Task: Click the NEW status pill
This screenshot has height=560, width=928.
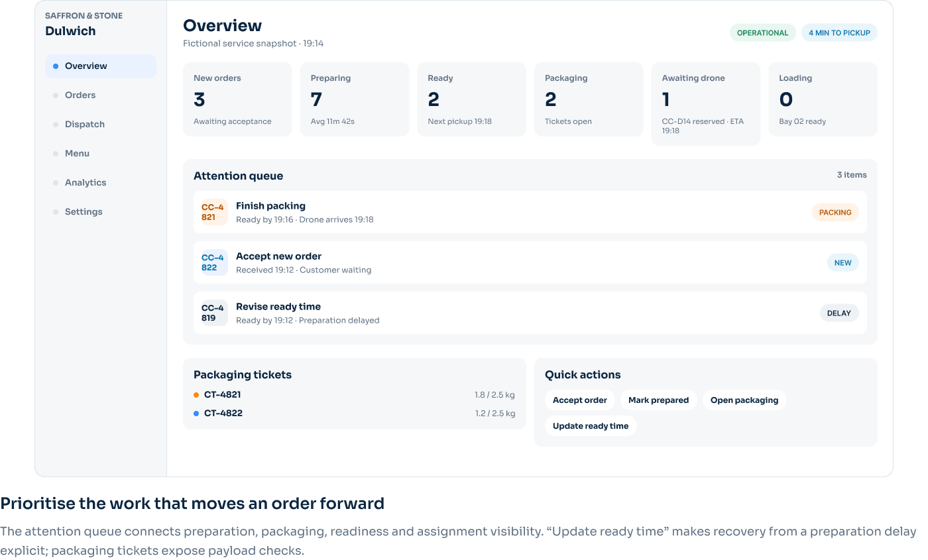Action: (x=843, y=263)
